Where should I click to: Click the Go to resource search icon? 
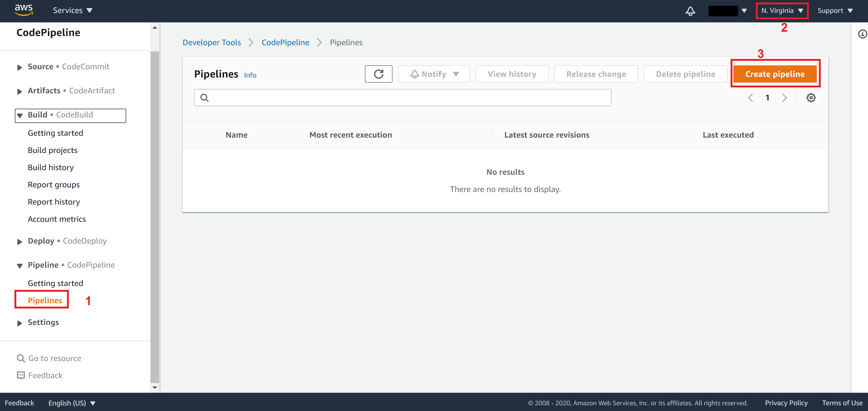[21, 358]
